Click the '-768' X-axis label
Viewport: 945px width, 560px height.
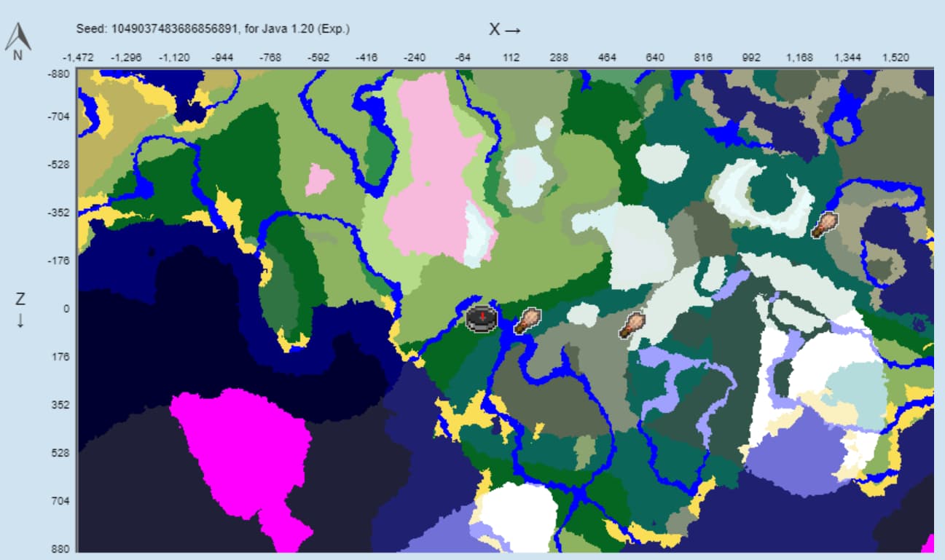(270, 58)
